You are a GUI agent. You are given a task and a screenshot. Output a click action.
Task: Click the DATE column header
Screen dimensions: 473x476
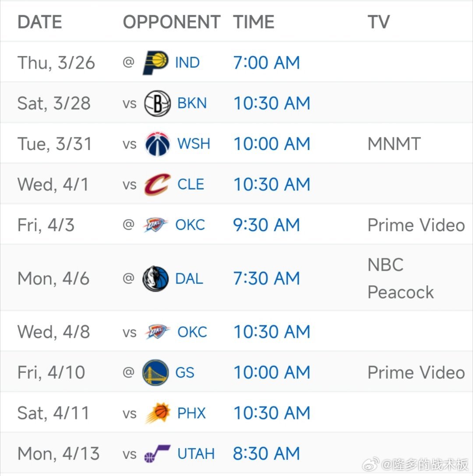click(x=39, y=22)
